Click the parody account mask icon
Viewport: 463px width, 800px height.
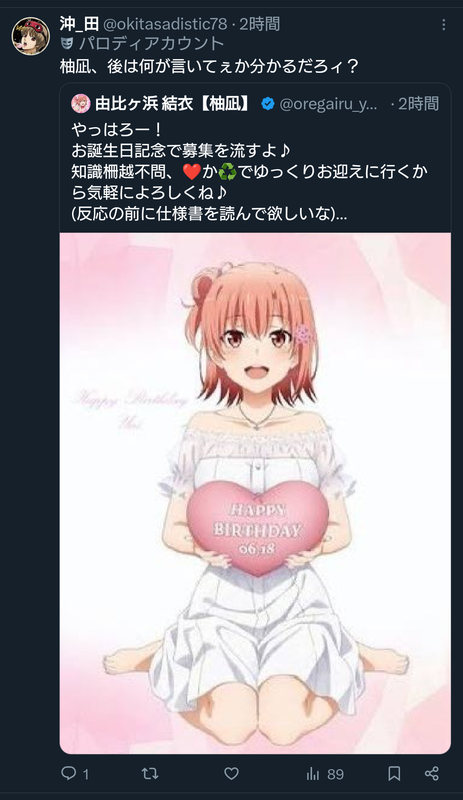(x=67, y=43)
